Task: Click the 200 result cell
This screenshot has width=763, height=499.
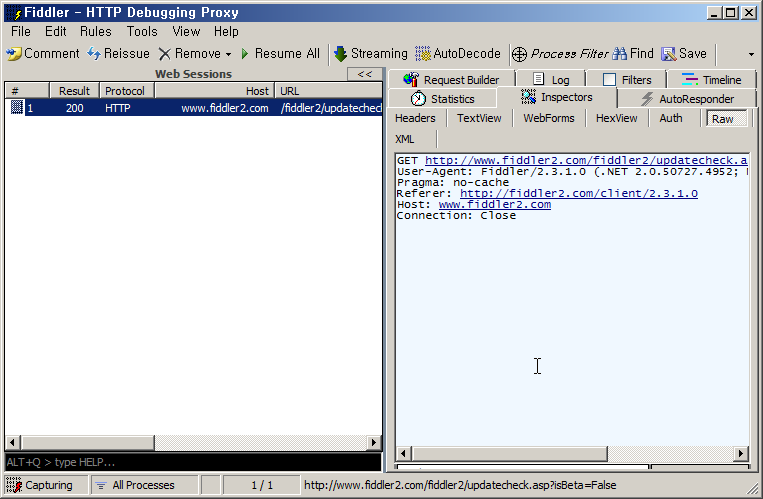Action: click(x=74, y=108)
